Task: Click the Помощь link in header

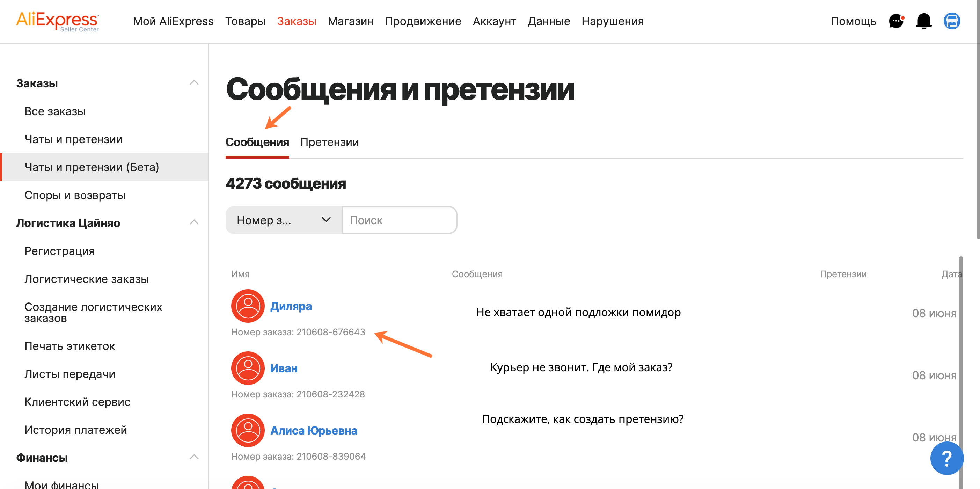Action: [853, 21]
